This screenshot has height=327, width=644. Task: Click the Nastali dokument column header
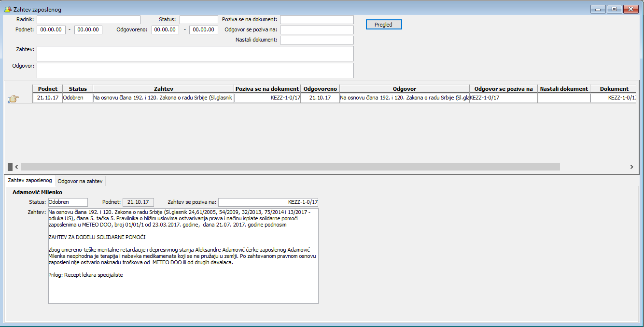point(564,89)
